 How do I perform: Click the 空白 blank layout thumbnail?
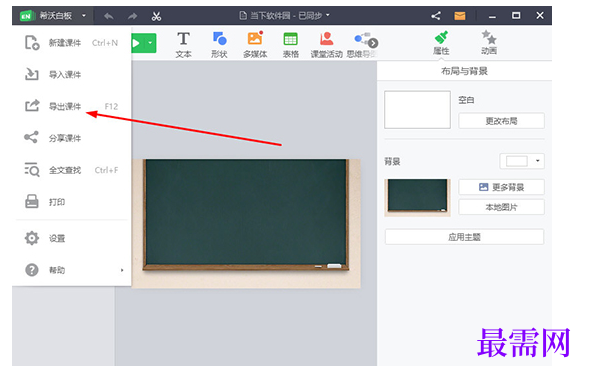pyautogui.click(x=417, y=110)
